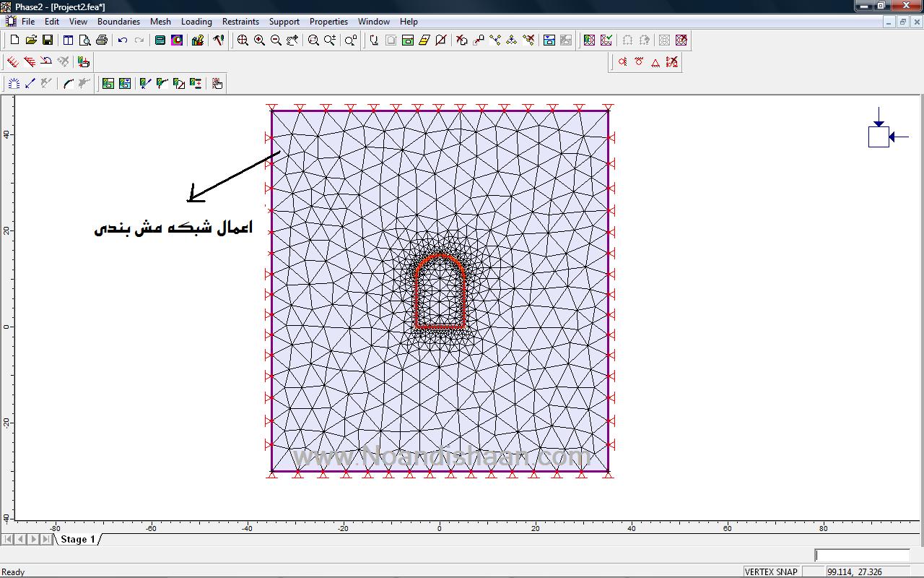Launch Interpret with the colorful contour icon
924x578 pixels.
tap(177, 40)
